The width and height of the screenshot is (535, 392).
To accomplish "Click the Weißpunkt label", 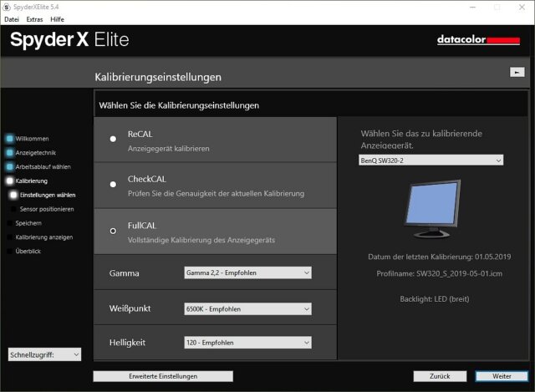I will (130, 308).
